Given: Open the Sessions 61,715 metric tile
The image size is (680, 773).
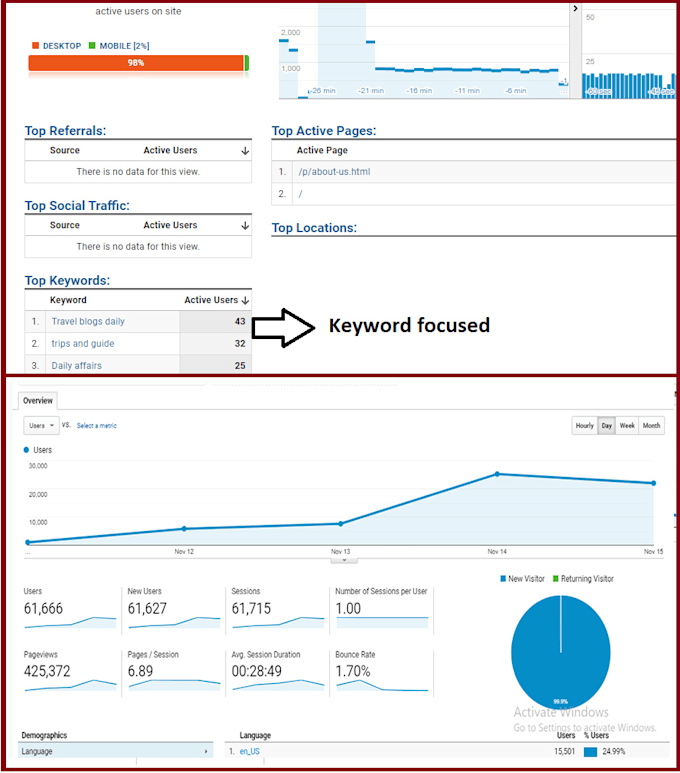Looking at the screenshot, I should (278, 608).
